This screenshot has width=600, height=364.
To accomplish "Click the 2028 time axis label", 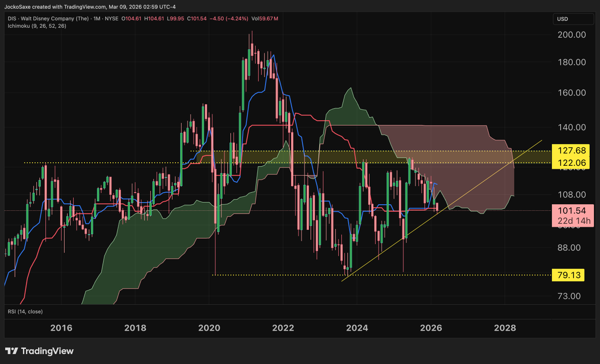I will (505, 328).
